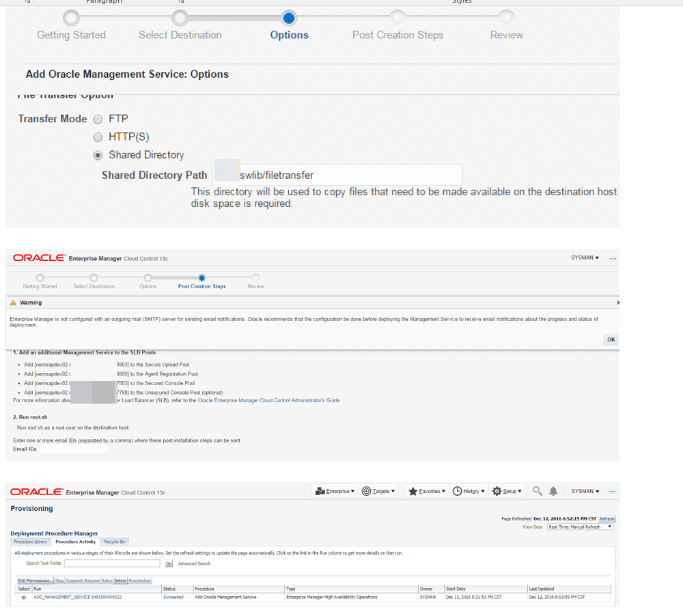Click OK in the Warning dialog
This screenshot has width=683, height=616.
tap(611, 339)
